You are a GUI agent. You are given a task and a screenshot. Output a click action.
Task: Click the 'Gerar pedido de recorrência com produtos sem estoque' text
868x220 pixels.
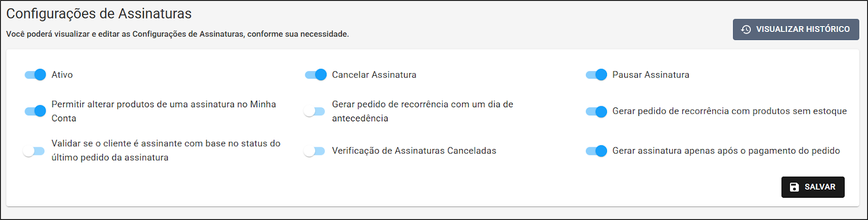coord(730,111)
